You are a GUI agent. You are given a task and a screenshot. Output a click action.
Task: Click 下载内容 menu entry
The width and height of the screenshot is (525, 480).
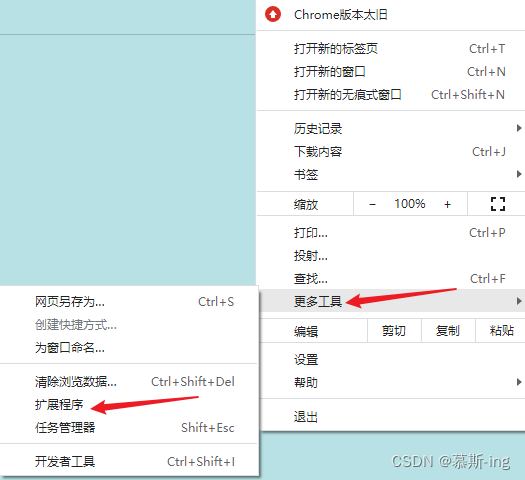[x=391, y=152]
